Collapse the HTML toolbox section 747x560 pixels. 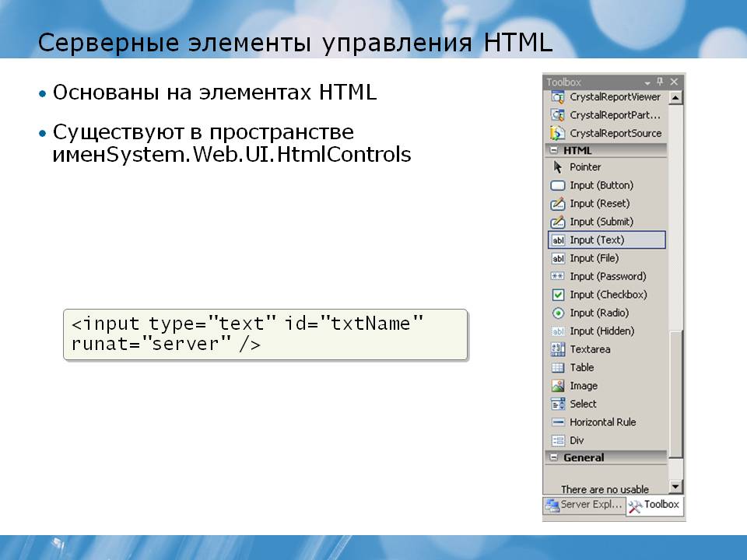(x=553, y=150)
